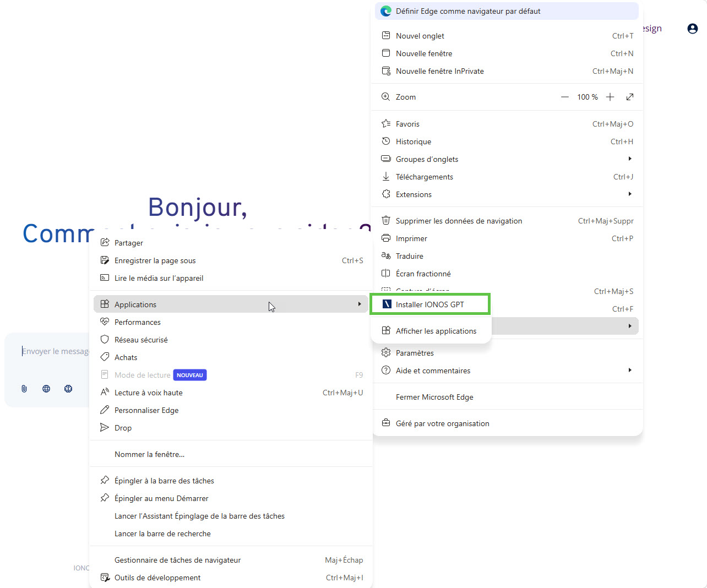707x588 pixels.
Task: Expand the Groupes d'onglets submenu arrow
Action: (x=630, y=159)
